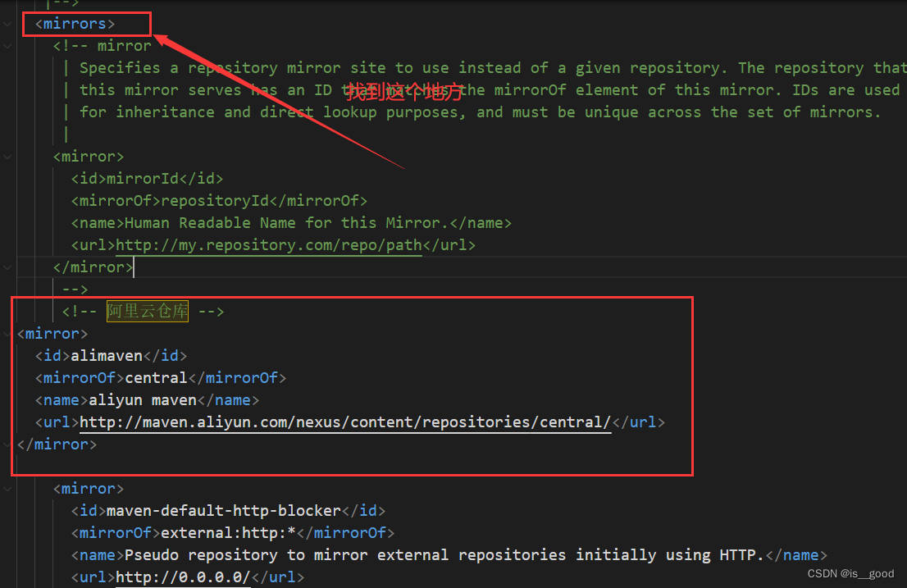
Task: Click the 'Specifies a repository mirror site' comment line
Action: click(493, 67)
